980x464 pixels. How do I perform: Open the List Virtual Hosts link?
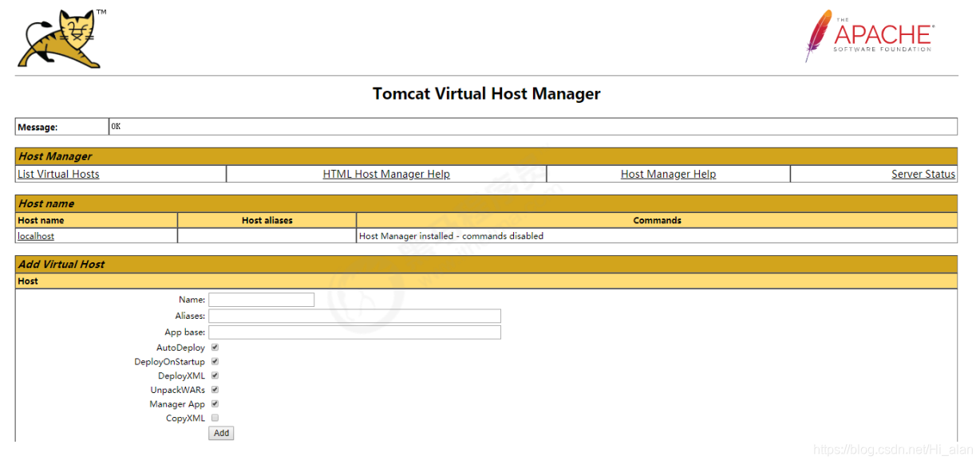point(58,174)
